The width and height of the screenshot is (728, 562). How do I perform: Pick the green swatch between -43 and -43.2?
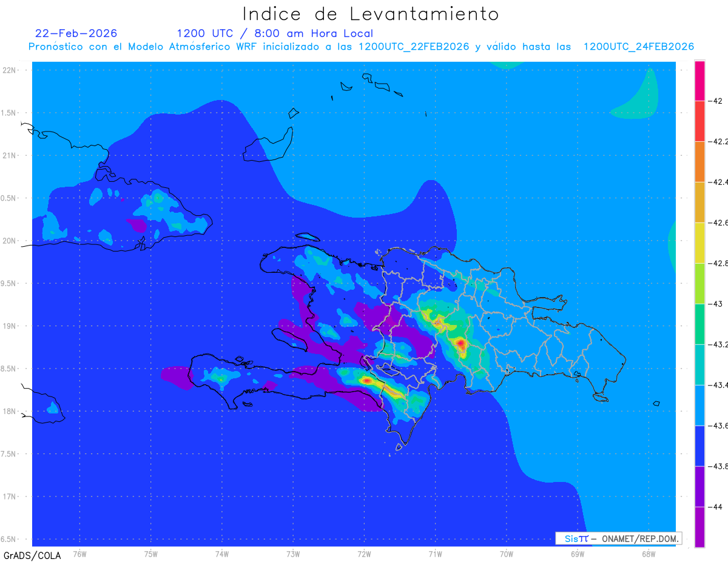pos(699,324)
